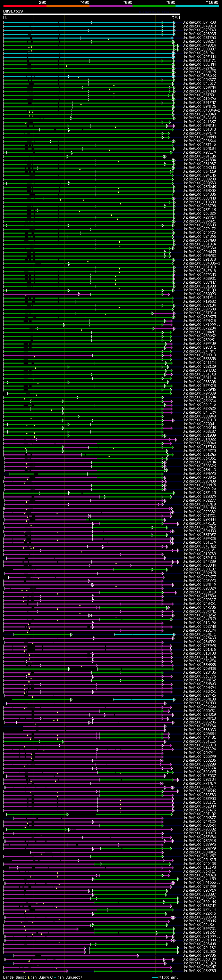The height and width of the screenshot is (980, 222).
Task: Open hit UniRef100_A9NTU4
Action: pos(199,125)
